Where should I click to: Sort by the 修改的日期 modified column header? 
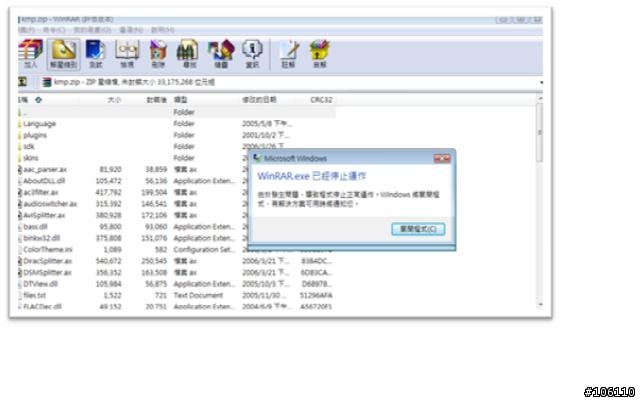click(259, 100)
